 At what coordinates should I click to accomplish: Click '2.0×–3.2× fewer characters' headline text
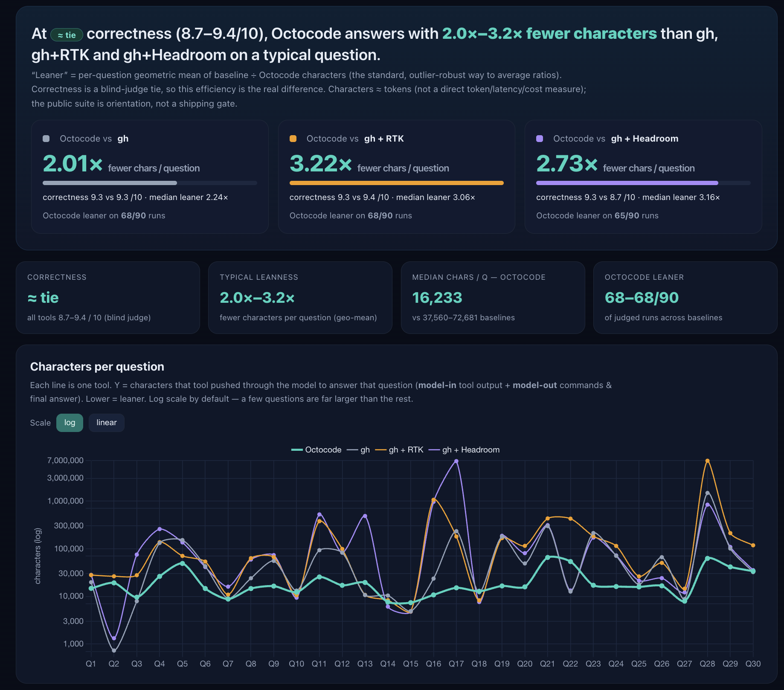tap(549, 33)
